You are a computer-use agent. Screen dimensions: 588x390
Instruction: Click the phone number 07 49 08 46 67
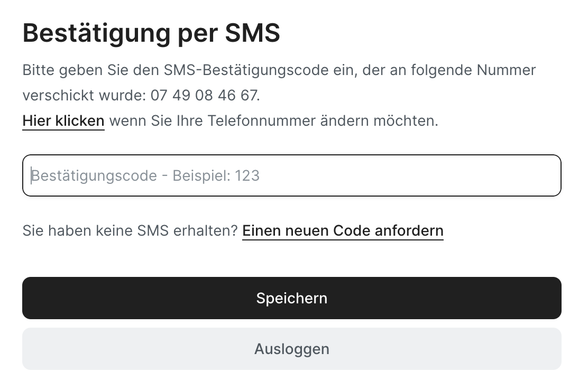click(205, 96)
